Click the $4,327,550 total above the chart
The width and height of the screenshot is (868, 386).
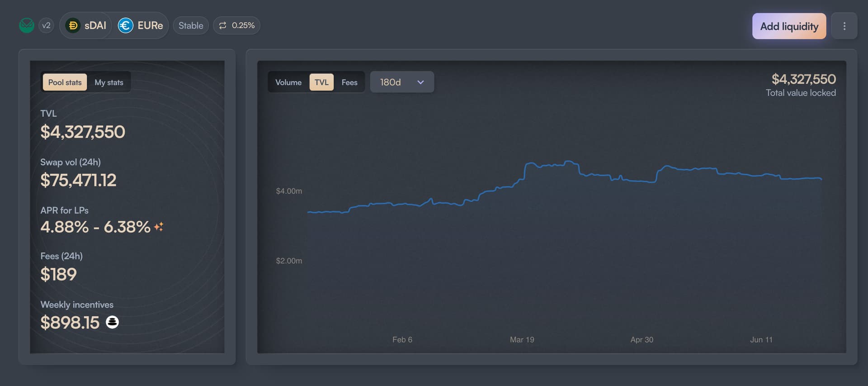(x=803, y=79)
